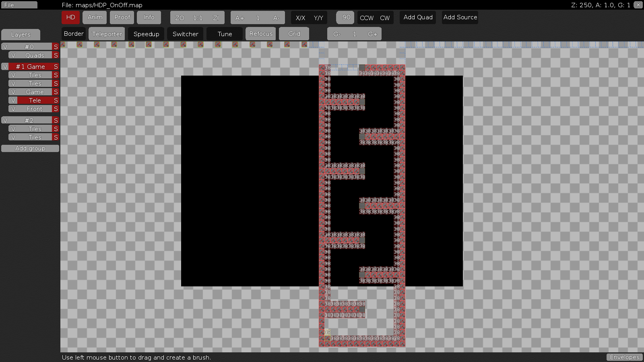This screenshot has height=362, width=644.
Task: Click the ZO zoom out button
Action: point(180,18)
